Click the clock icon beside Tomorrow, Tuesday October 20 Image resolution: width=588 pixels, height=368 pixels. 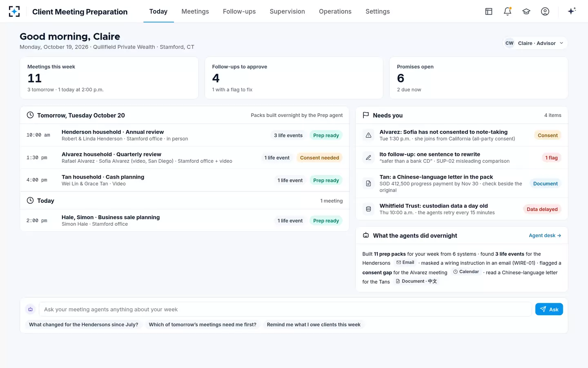coord(30,115)
